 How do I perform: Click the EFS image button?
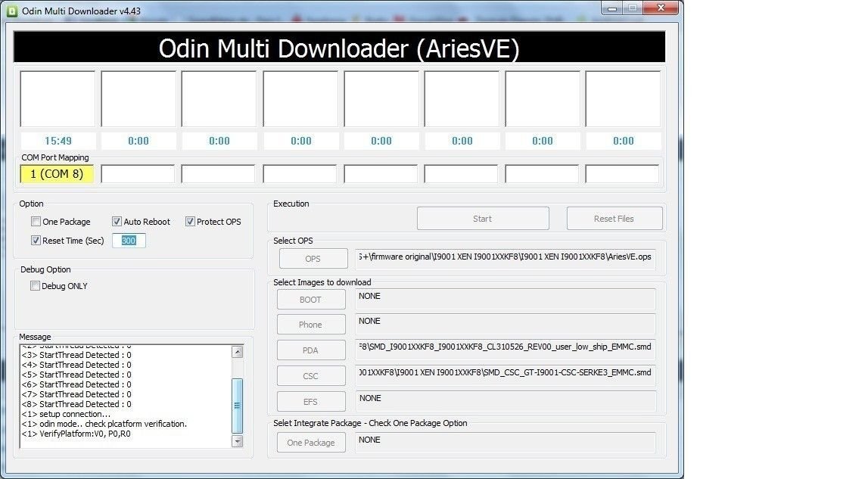tap(310, 402)
